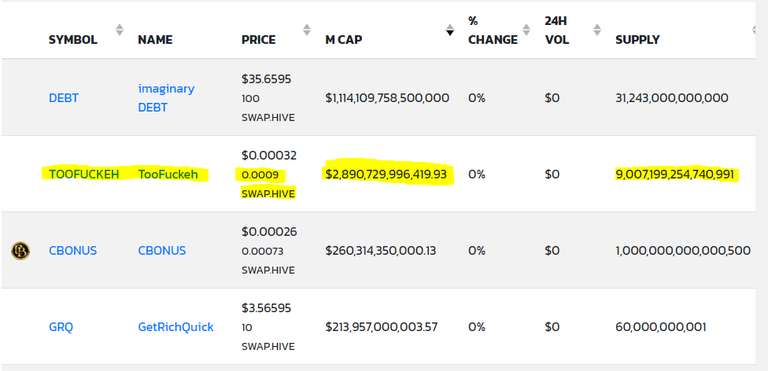Screen dimensions: 768x371
Task: Click the PRICE column header label
Action: pyautogui.click(x=259, y=40)
